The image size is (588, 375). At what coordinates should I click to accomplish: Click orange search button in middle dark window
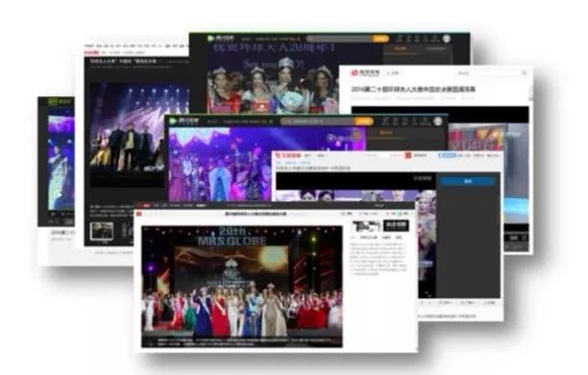coord(364,121)
